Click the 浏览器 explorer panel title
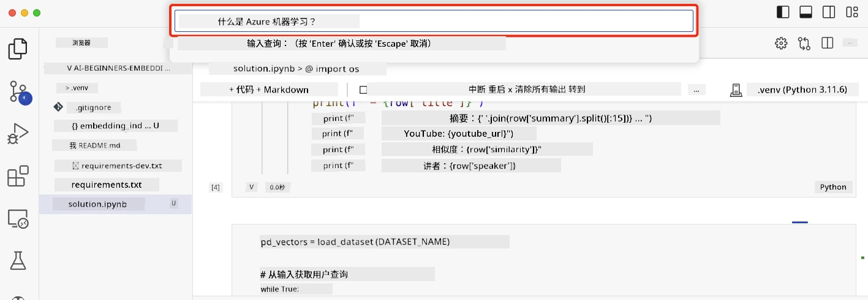 81,43
